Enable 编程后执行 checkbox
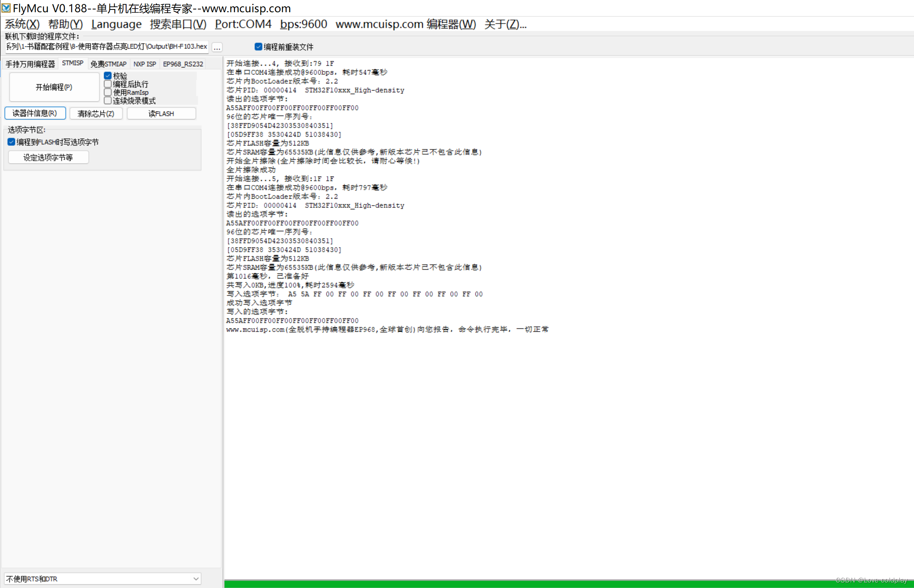 (126, 84)
